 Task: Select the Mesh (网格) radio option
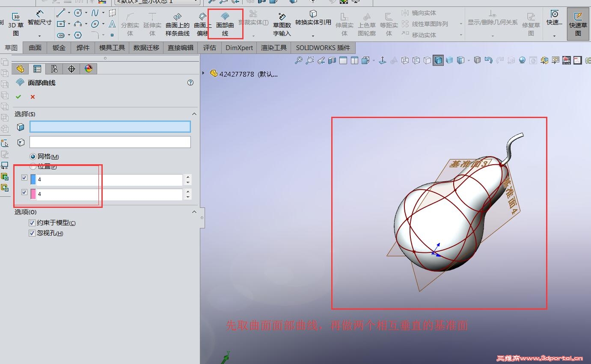33,157
